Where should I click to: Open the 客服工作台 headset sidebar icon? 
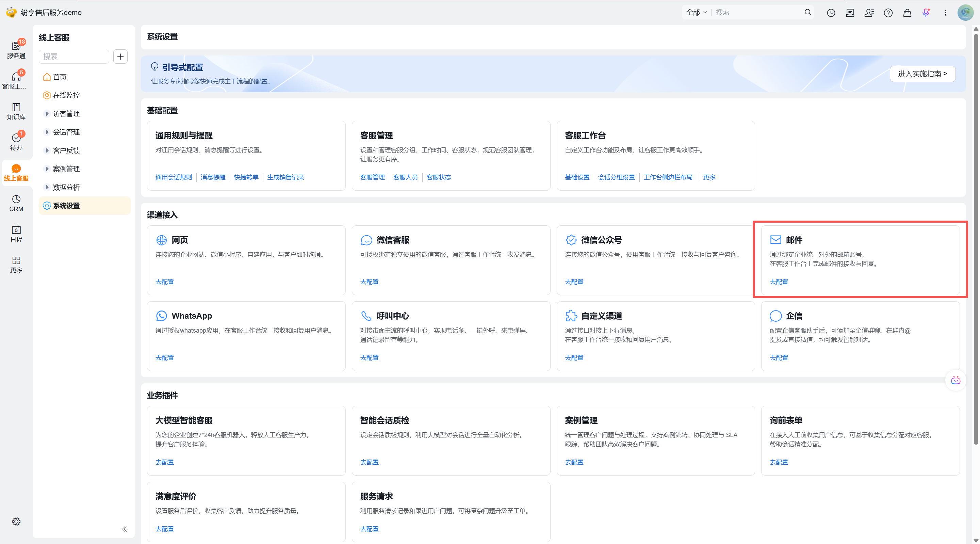click(16, 80)
